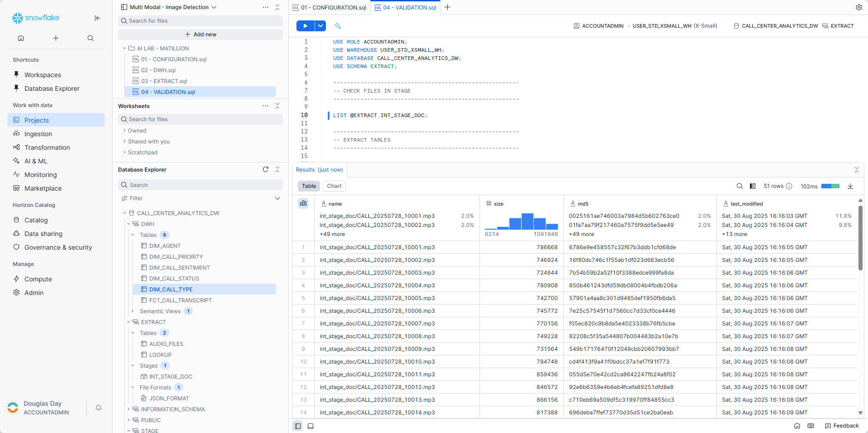Open the notifications bell
This screenshot has width=868, height=433.
(x=99, y=408)
